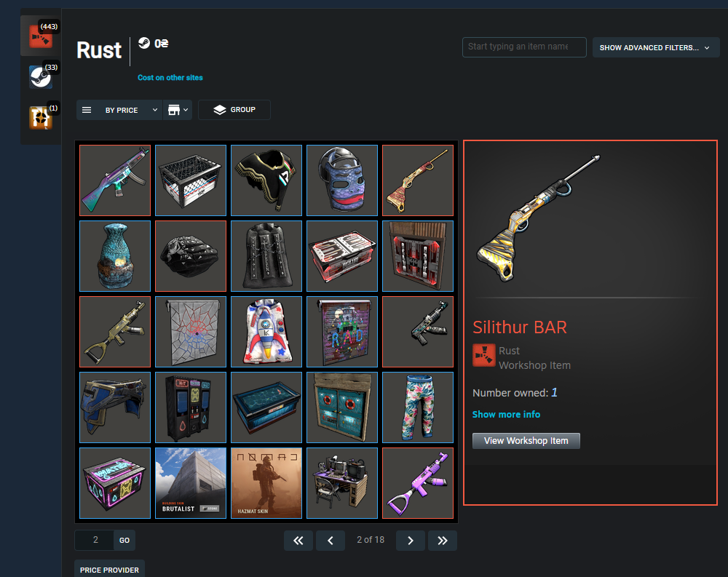
Task: Toggle item grouping with the GROUP button
Action: [234, 110]
